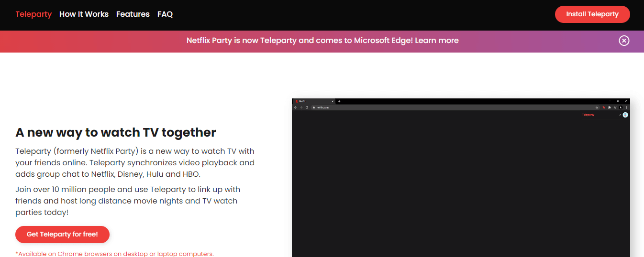Viewport: 644px width, 257px height.
Task: Click the paragraph starting Teleparty (formerly Netflix Party)
Action: (135, 162)
